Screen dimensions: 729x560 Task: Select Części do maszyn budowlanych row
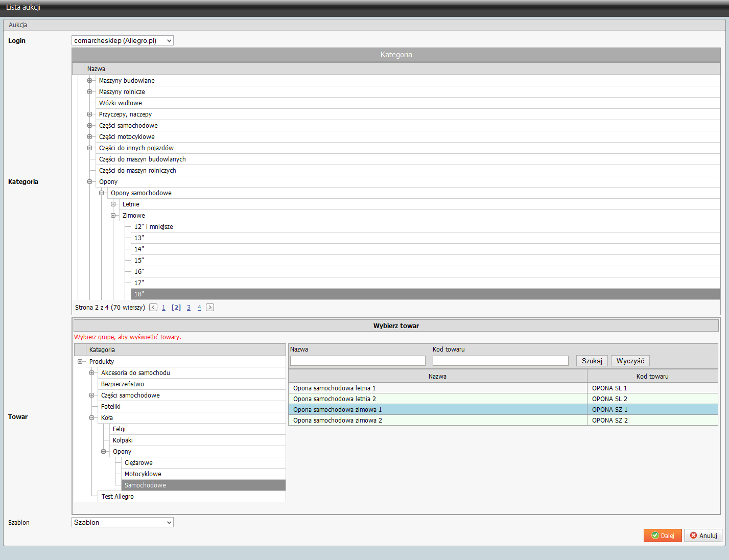[409, 159]
